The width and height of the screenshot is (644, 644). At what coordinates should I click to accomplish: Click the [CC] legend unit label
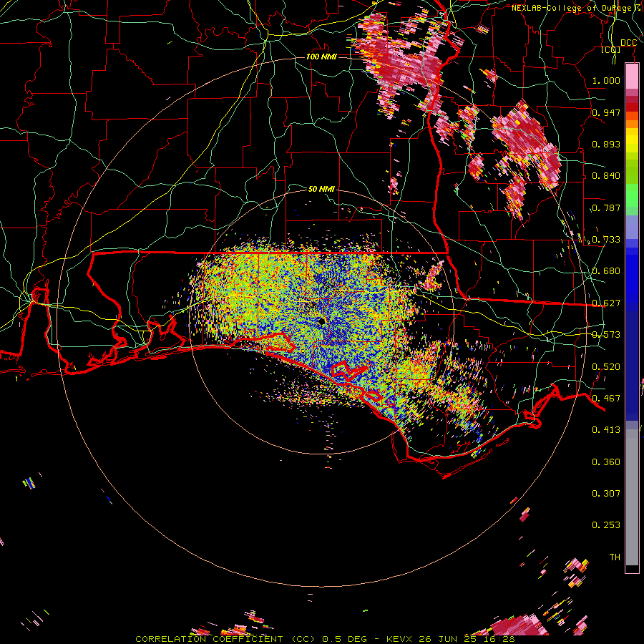coord(611,49)
